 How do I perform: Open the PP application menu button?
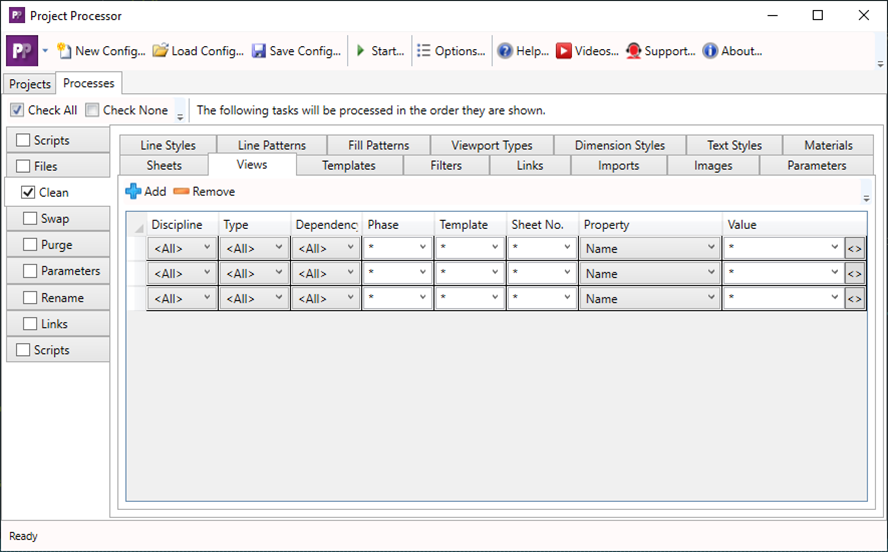[x=22, y=51]
